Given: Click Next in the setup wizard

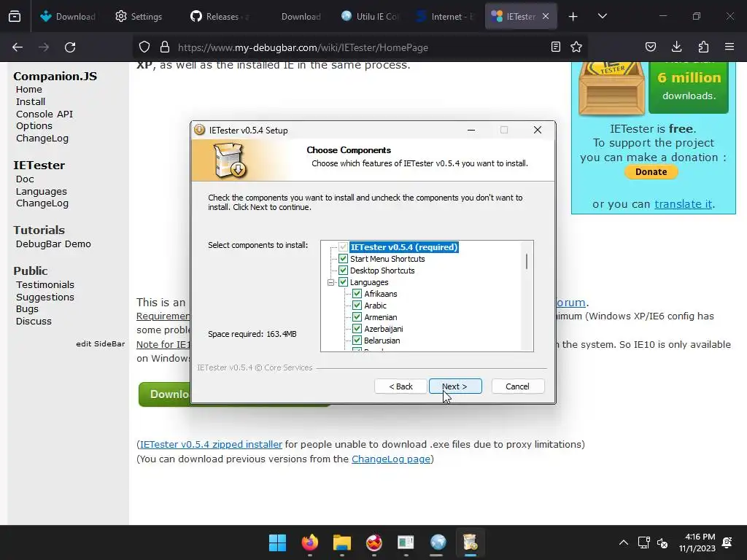Looking at the screenshot, I should click(x=455, y=386).
